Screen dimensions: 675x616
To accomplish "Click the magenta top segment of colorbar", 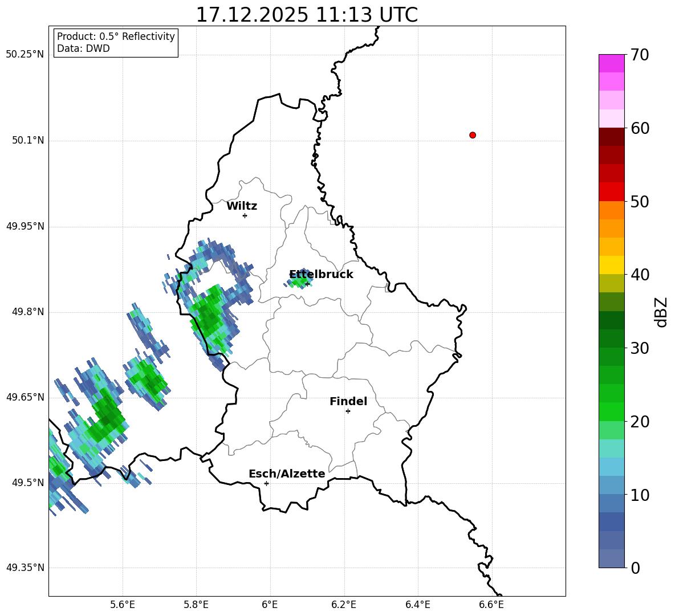I will 611,63.
